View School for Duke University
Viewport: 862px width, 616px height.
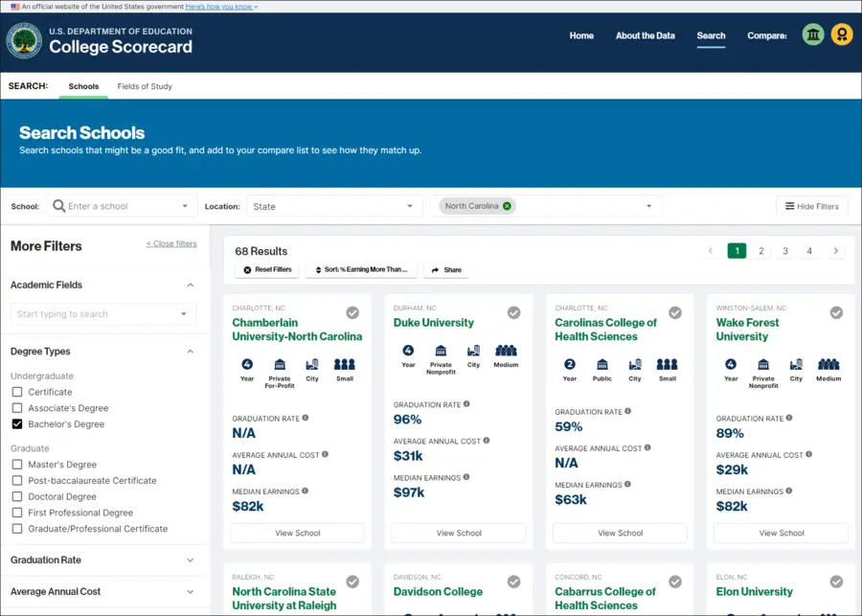pyautogui.click(x=459, y=533)
